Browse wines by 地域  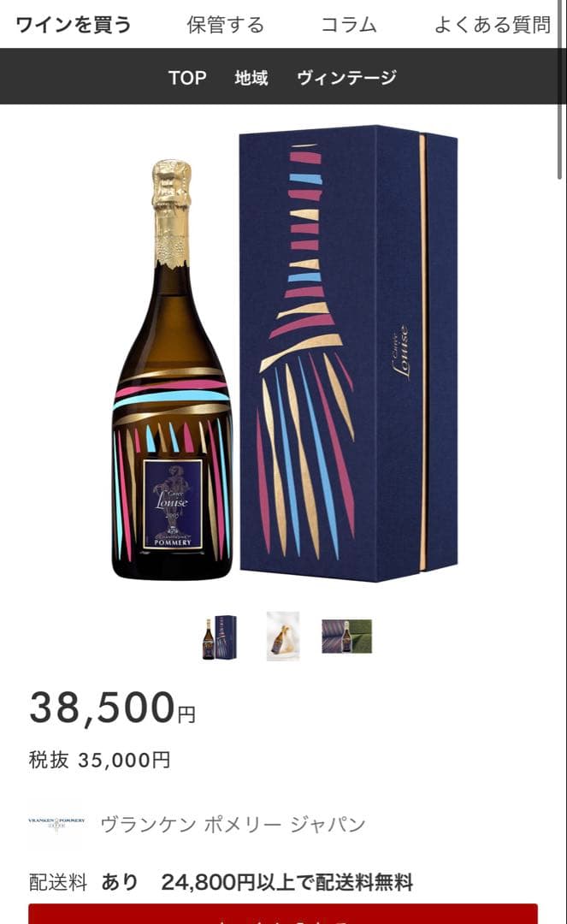coord(251,77)
